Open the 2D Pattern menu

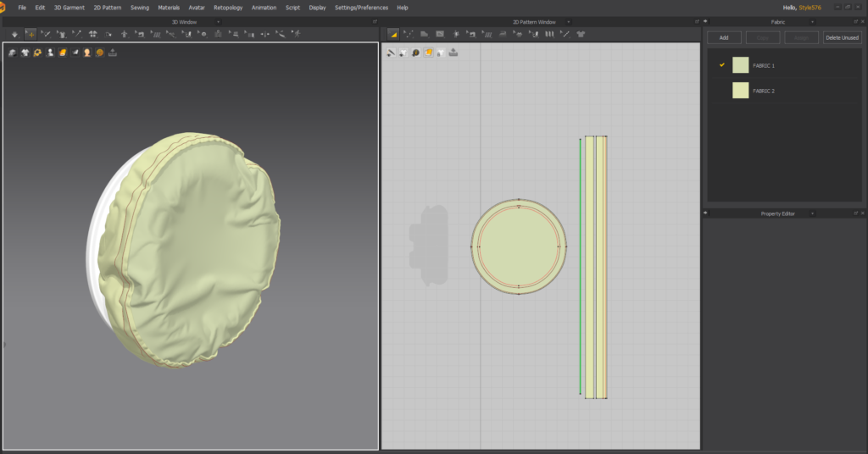tap(108, 8)
